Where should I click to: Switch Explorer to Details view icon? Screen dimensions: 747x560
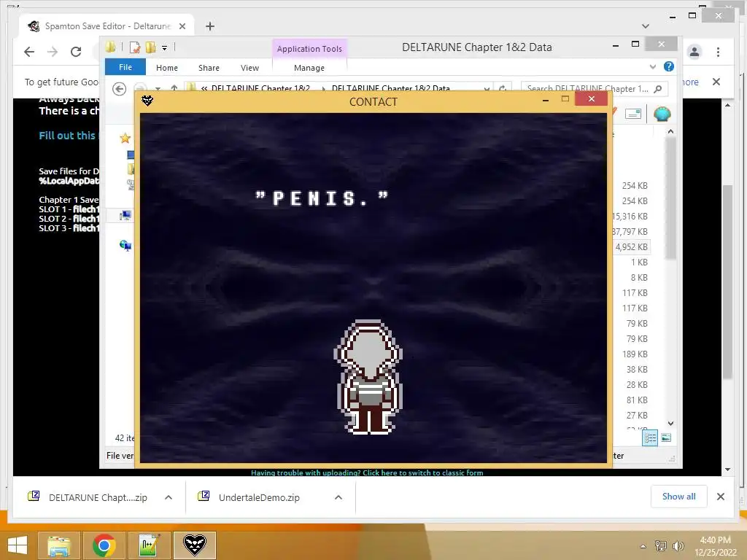point(650,437)
